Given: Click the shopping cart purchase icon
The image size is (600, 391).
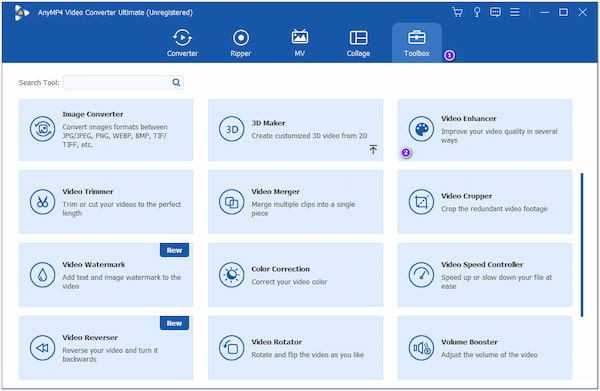Looking at the screenshot, I should click(457, 12).
